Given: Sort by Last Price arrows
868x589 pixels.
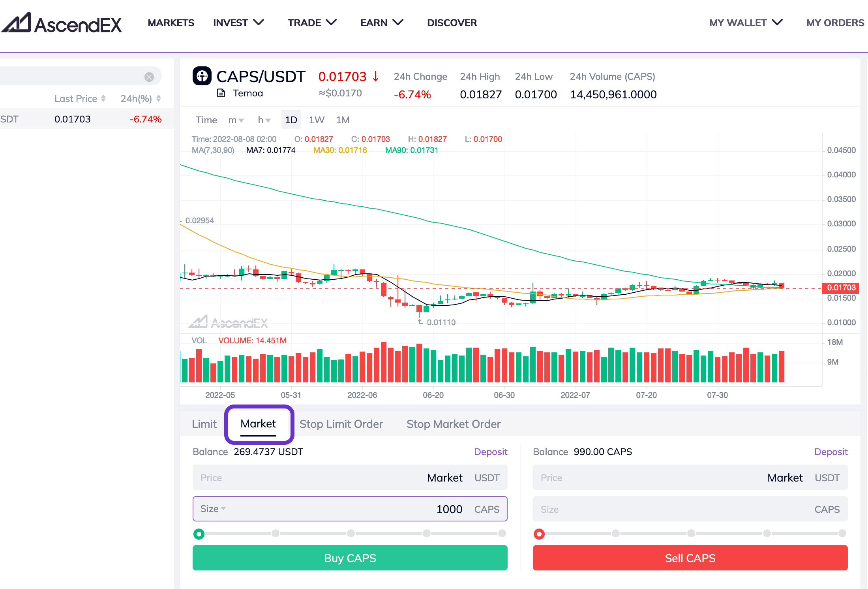Looking at the screenshot, I should 103,98.
